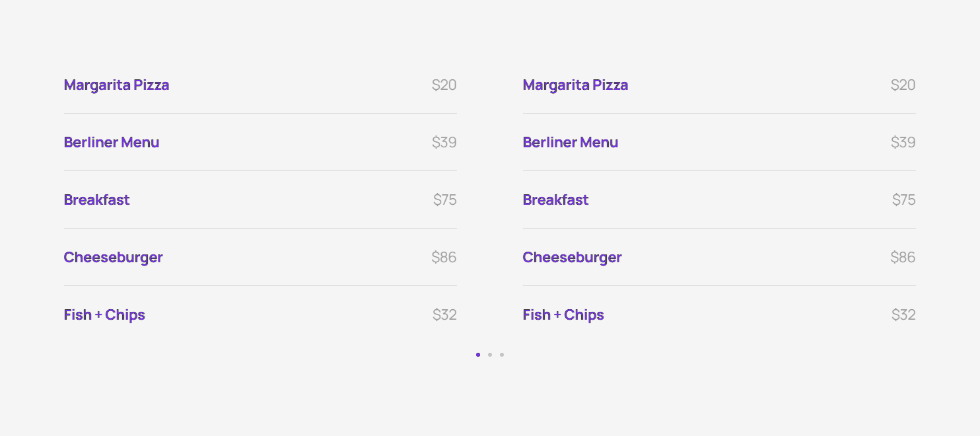Click the $32 price in the left column
Screen dimensions: 980x436
click(x=444, y=315)
